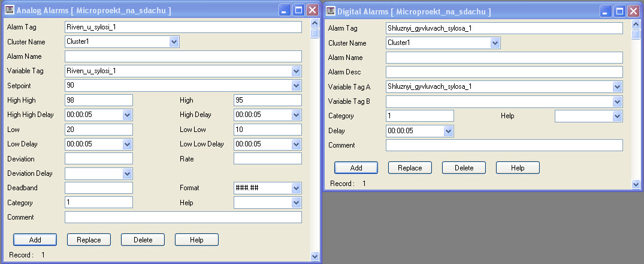This screenshot has width=644, height=264.
Task: Expand High High Delay dropdown
Action: 128,115
